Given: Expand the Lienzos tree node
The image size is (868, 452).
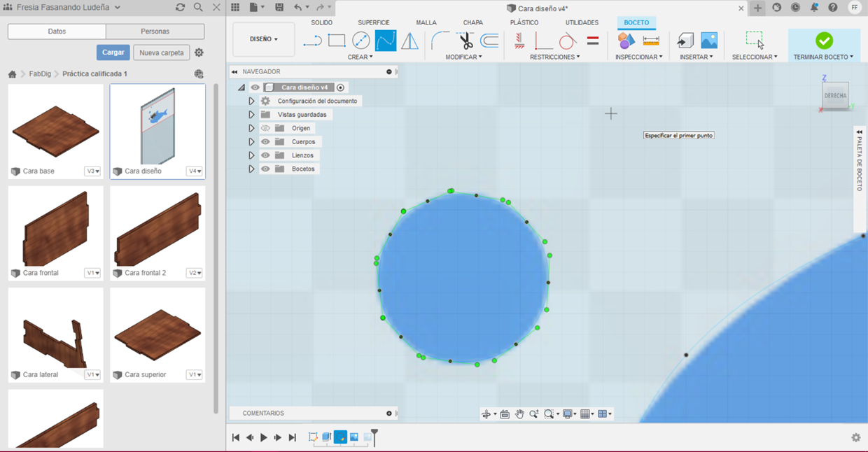Looking at the screenshot, I should (x=251, y=155).
